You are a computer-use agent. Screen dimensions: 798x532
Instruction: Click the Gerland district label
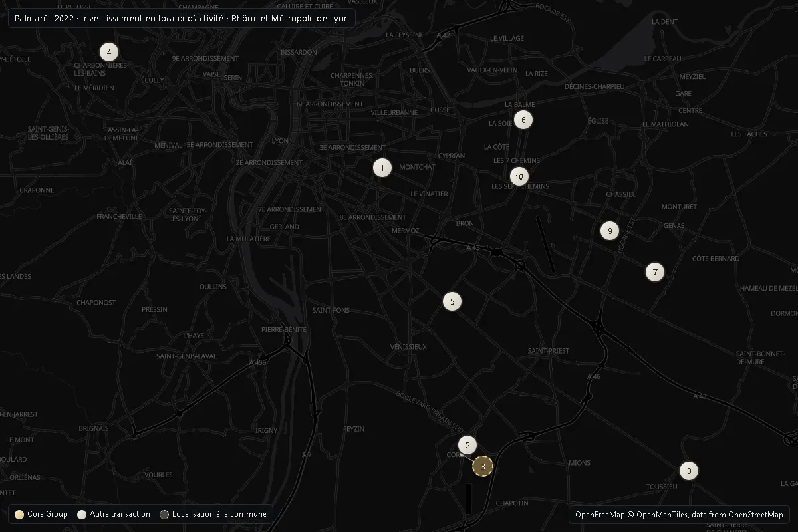pyautogui.click(x=285, y=227)
